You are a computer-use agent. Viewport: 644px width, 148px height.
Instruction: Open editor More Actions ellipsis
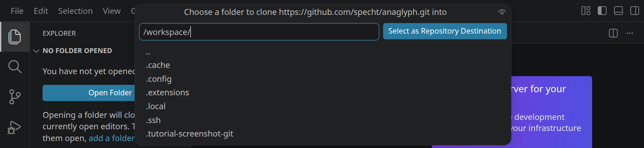coord(630,33)
